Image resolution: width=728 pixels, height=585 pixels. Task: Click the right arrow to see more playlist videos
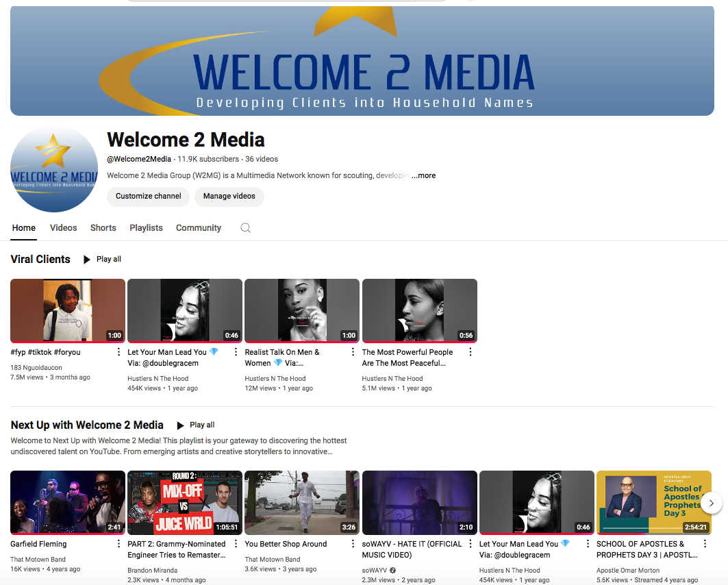coord(711,502)
